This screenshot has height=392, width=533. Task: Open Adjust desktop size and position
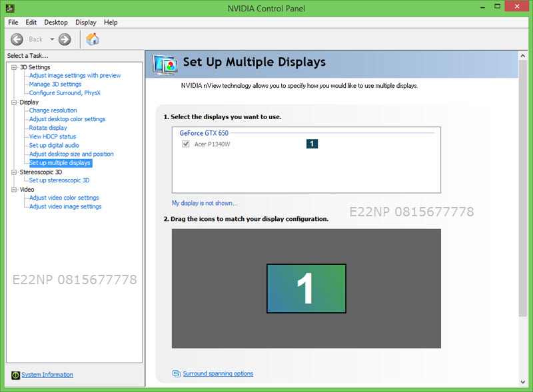tap(71, 154)
